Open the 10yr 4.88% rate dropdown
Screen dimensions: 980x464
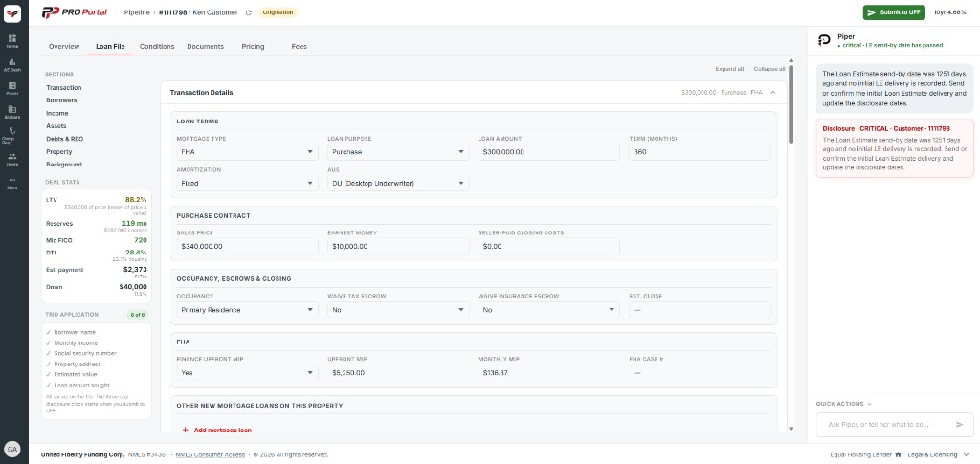click(954, 12)
